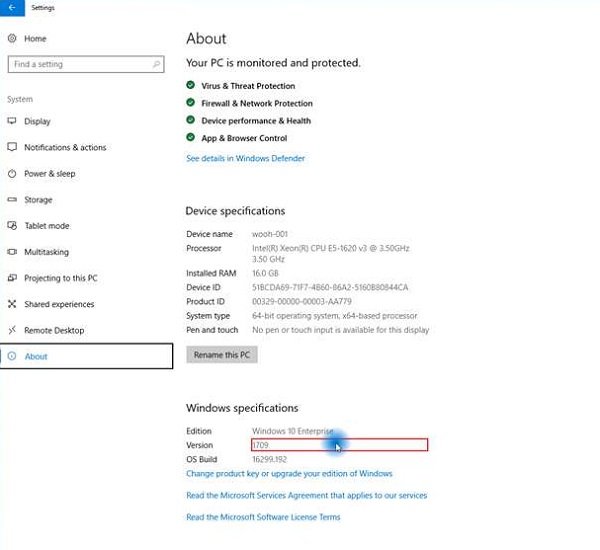Click the Storage drive icon

point(12,199)
